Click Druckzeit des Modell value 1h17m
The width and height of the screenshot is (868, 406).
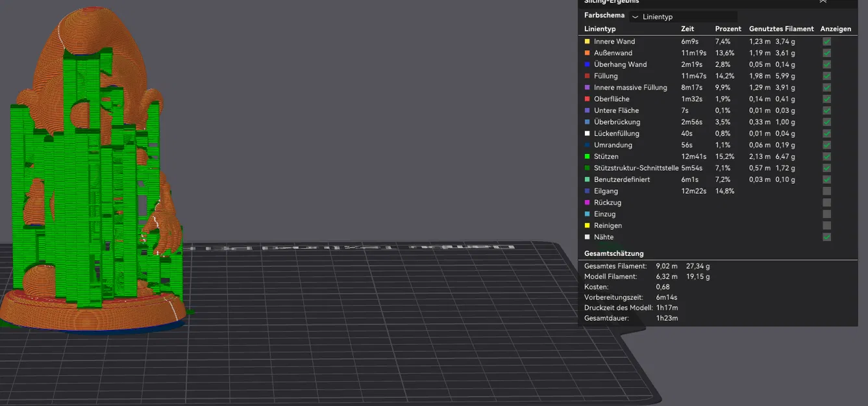tap(667, 308)
